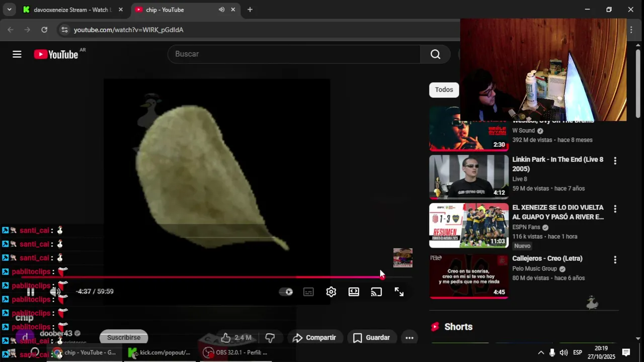Open ESP language input indicator
This screenshot has height=362, width=644.
point(578,352)
